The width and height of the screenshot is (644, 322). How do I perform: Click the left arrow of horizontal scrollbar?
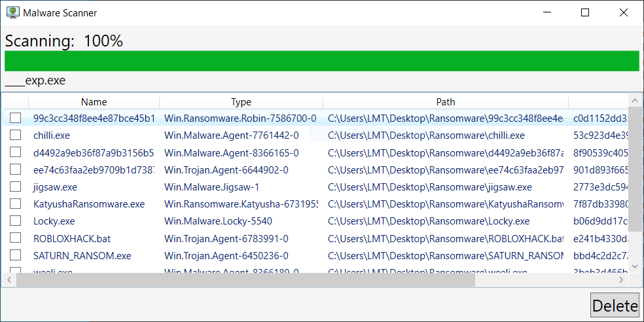[x=8, y=280]
